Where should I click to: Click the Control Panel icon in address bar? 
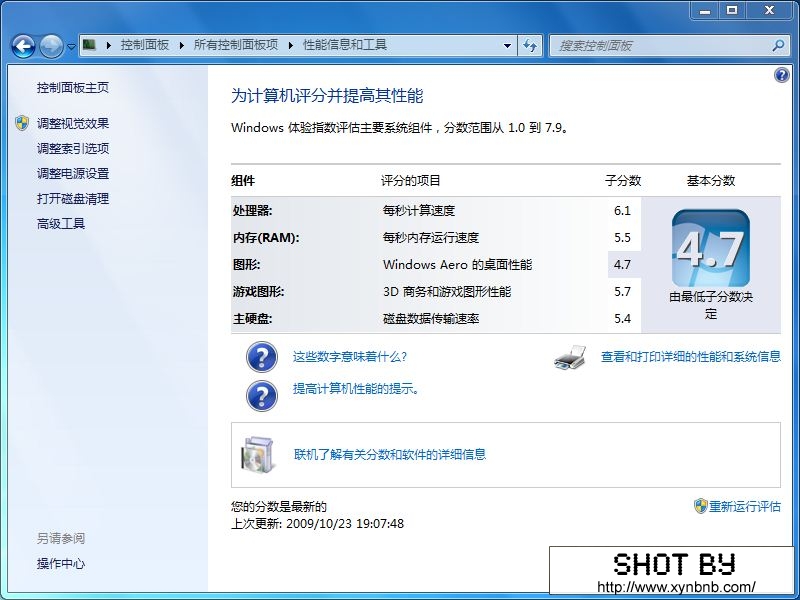89,45
